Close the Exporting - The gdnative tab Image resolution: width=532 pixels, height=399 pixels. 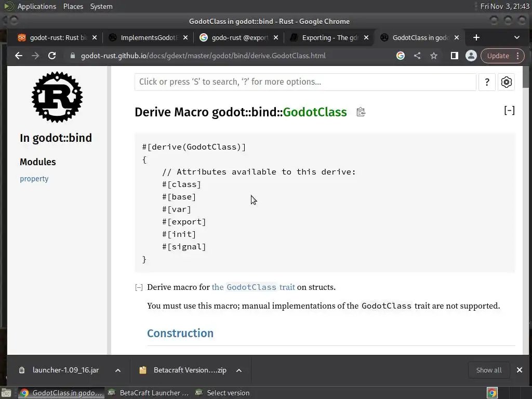click(366, 37)
